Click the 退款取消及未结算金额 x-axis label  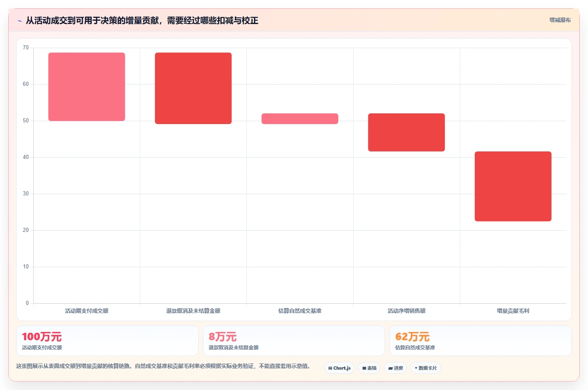pos(193,311)
